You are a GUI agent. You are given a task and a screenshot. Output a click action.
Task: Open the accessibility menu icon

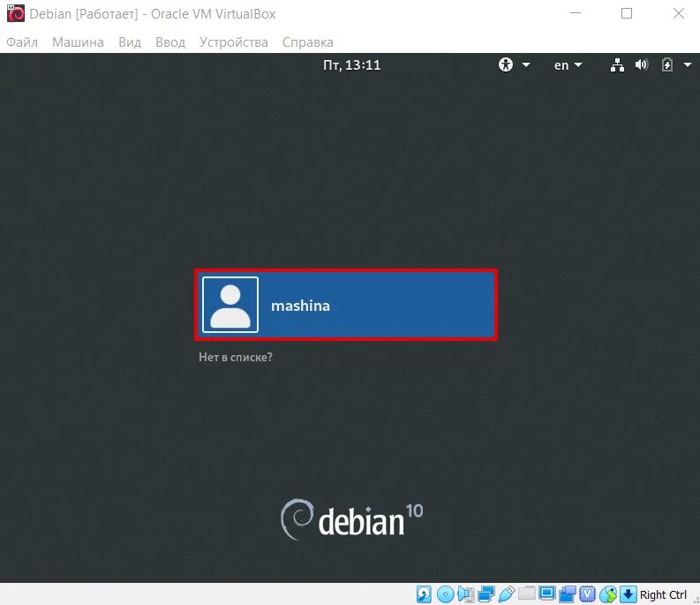506,64
